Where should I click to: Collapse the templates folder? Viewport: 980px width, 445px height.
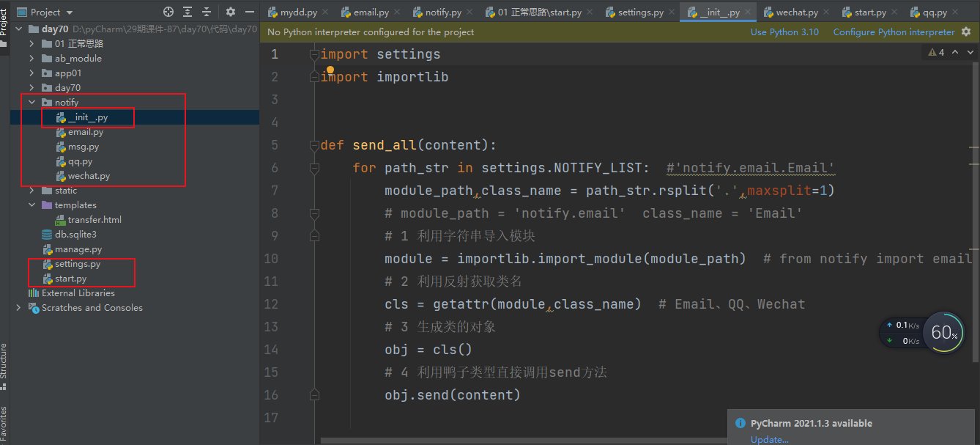pos(31,205)
